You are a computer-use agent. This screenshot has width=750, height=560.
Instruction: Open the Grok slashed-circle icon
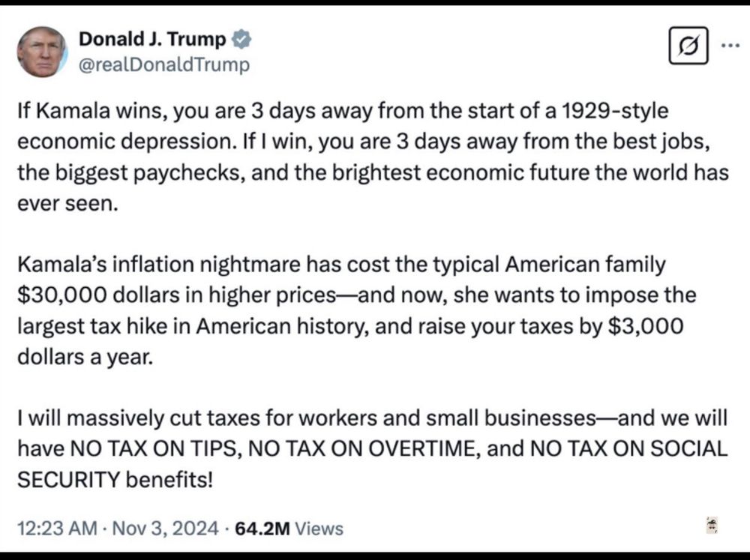(x=688, y=46)
